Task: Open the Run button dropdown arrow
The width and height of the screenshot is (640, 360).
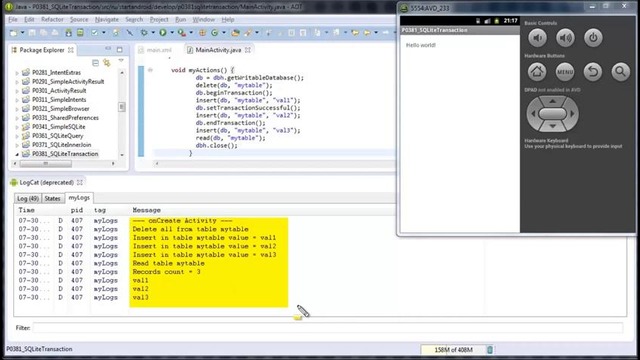Action: pos(172,33)
